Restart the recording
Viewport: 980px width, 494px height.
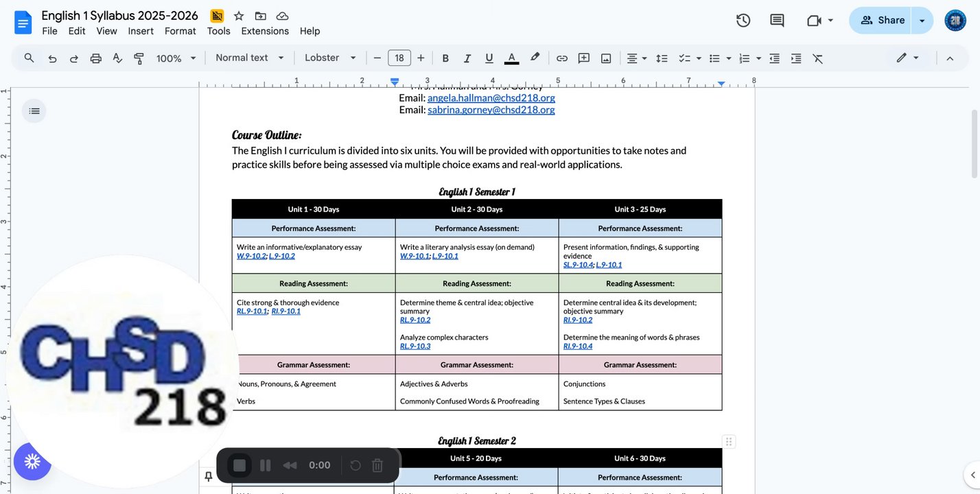click(x=355, y=466)
